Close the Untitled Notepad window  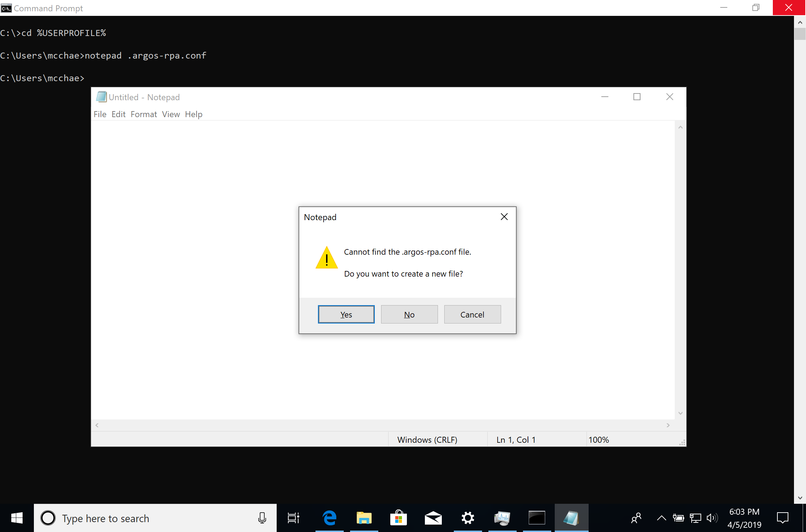point(670,97)
